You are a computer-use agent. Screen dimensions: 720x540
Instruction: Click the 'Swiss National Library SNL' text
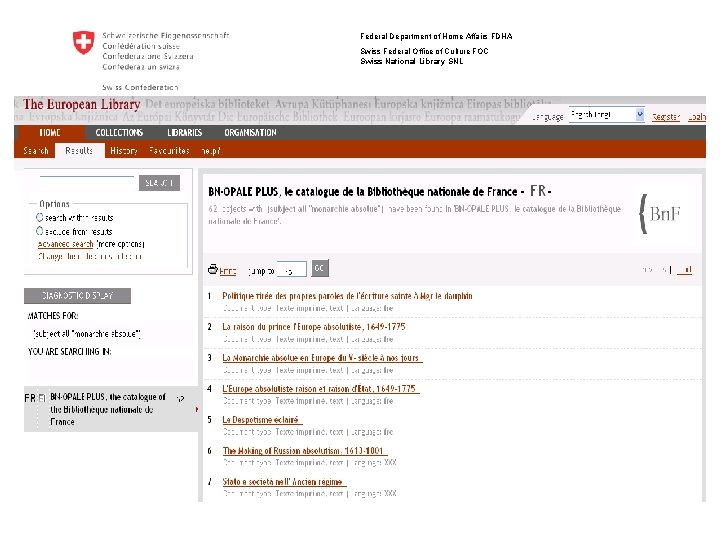[411, 61]
